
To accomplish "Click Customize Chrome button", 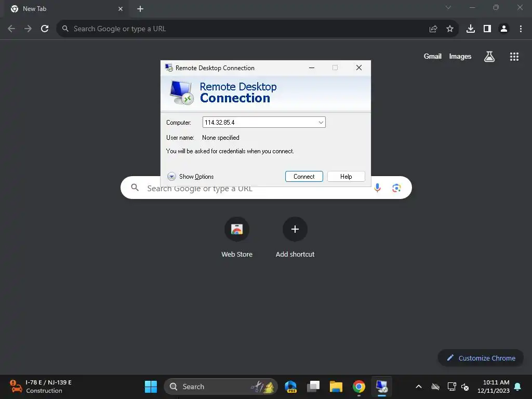I will [481, 358].
